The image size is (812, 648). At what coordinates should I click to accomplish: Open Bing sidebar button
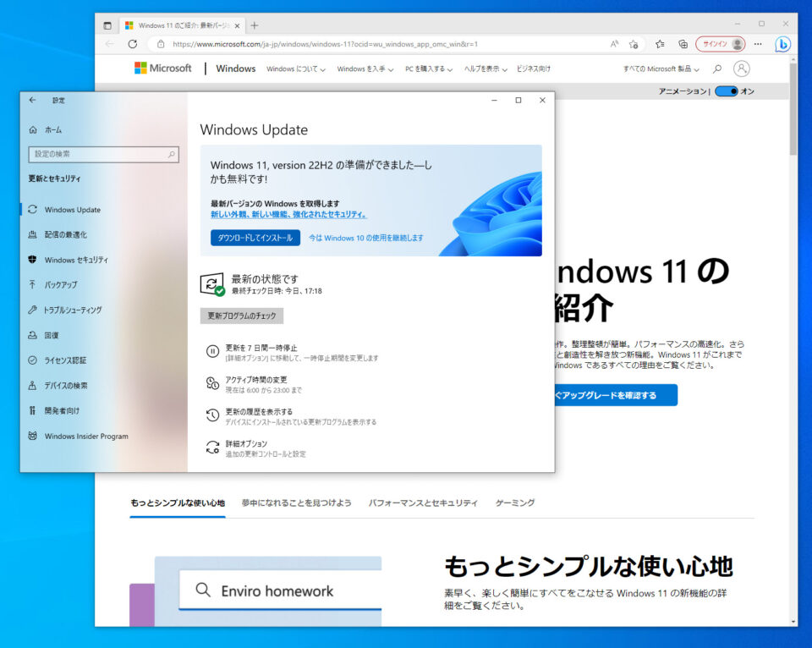pyautogui.click(x=782, y=44)
